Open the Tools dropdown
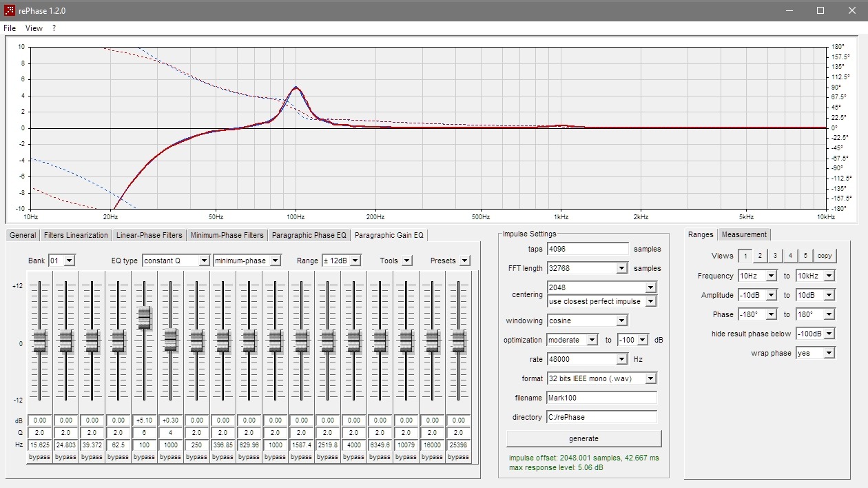Viewport: 868px width, 488px height. (x=406, y=261)
